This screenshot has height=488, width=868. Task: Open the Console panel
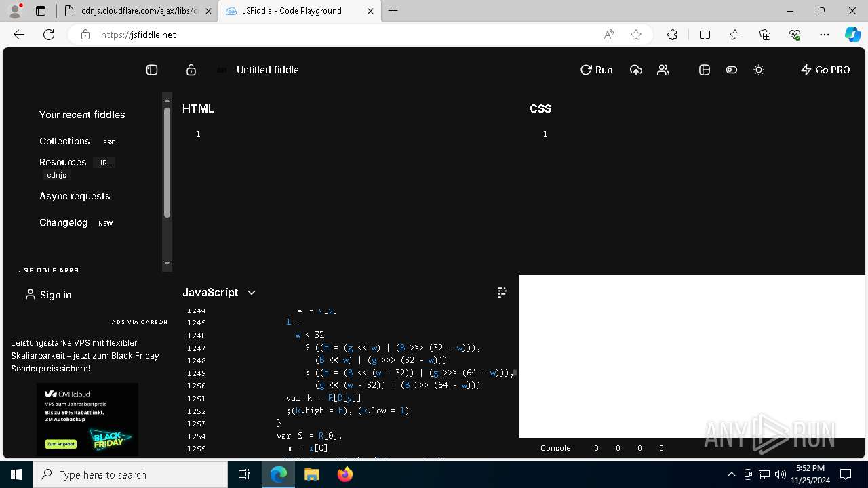(555, 448)
